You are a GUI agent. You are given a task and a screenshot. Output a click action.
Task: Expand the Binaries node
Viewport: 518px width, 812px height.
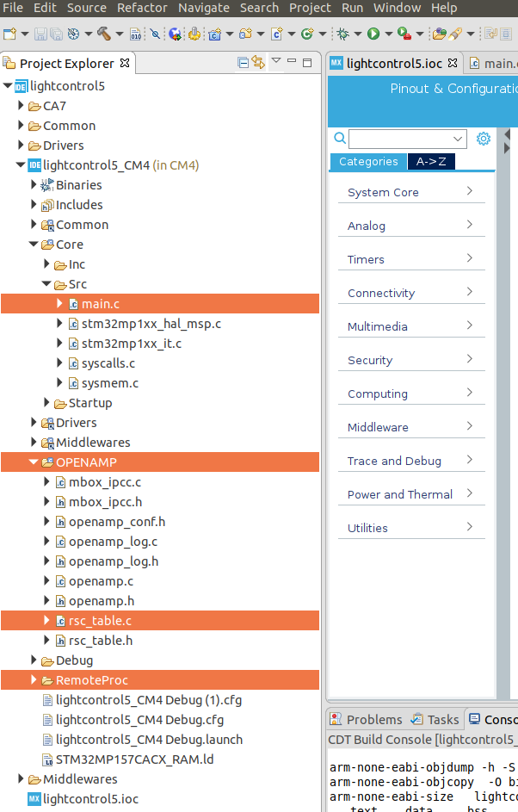(x=34, y=184)
